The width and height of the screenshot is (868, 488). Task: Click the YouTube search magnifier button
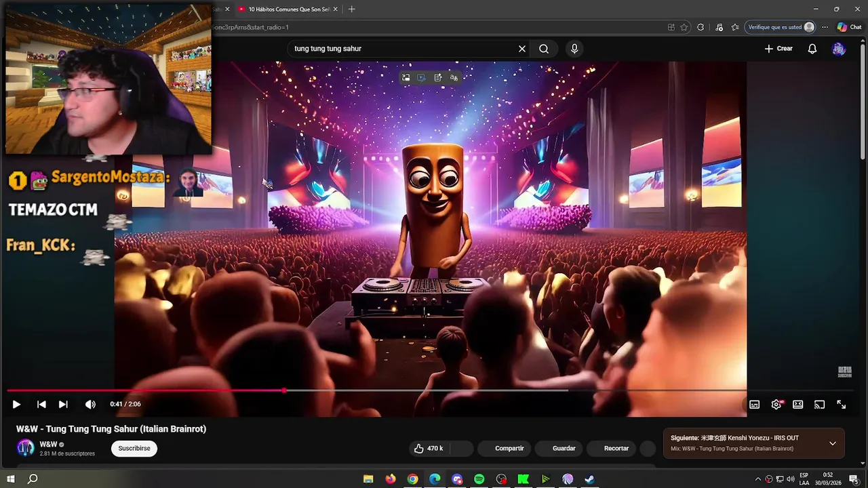tap(544, 49)
